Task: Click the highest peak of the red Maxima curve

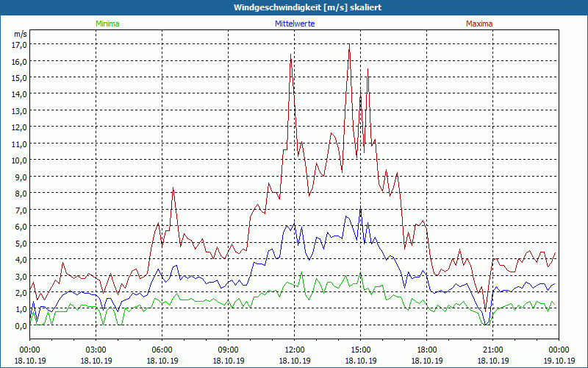Action: click(x=349, y=46)
